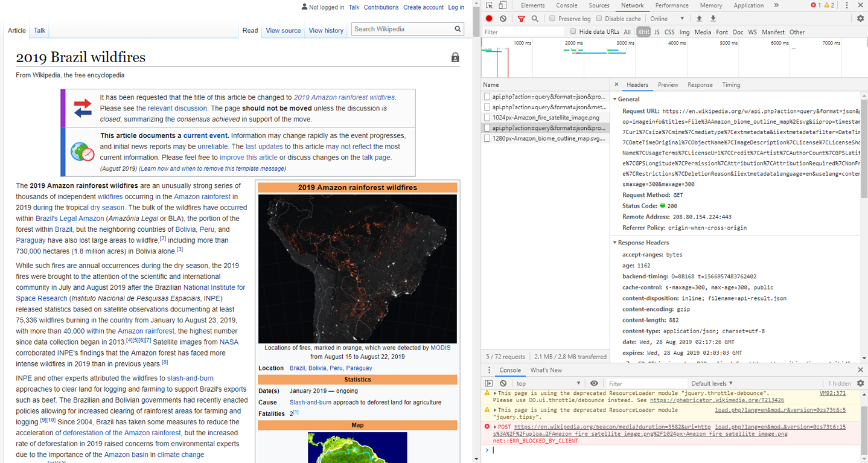Switch to the Sources tab
The image size is (868, 463).
tap(599, 5)
